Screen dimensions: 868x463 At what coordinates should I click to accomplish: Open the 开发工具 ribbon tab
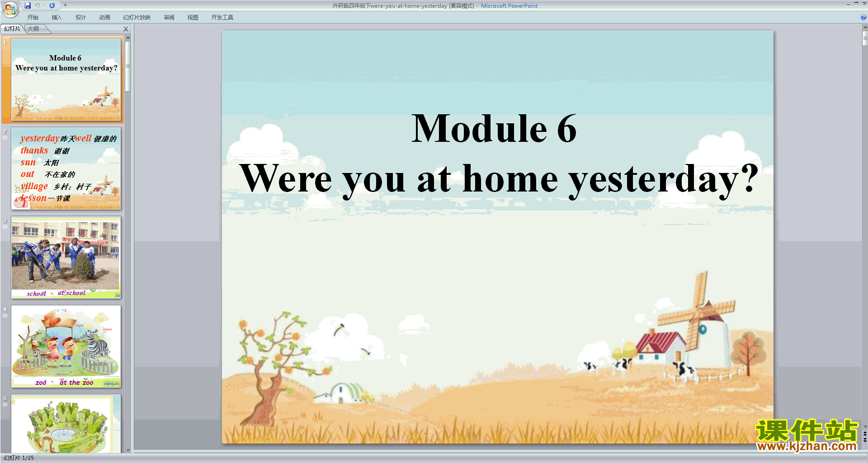222,18
